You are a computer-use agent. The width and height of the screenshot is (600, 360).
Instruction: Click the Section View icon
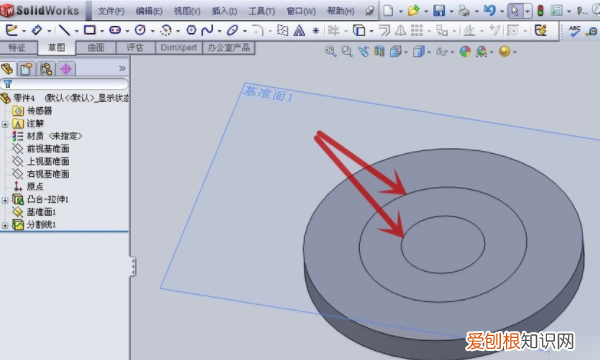(379, 51)
